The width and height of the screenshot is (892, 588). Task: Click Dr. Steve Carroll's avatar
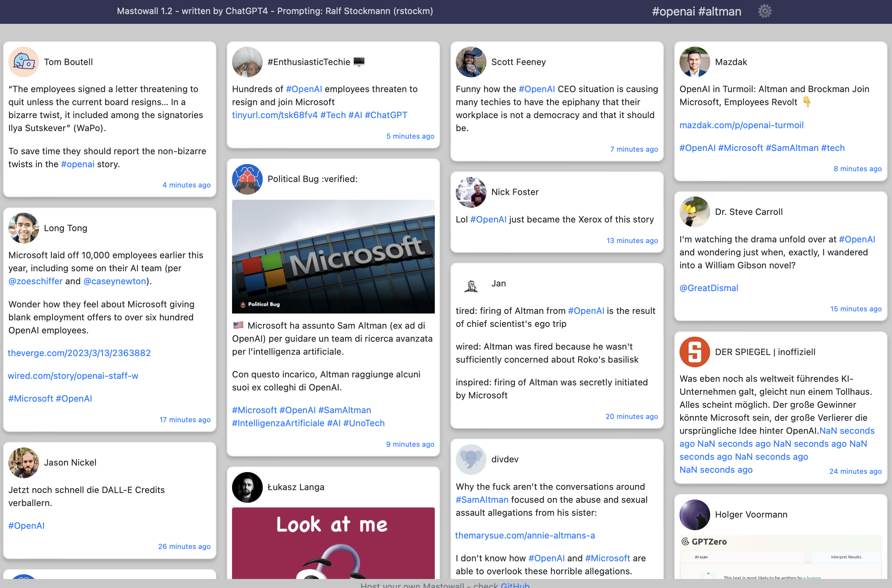(x=695, y=212)
